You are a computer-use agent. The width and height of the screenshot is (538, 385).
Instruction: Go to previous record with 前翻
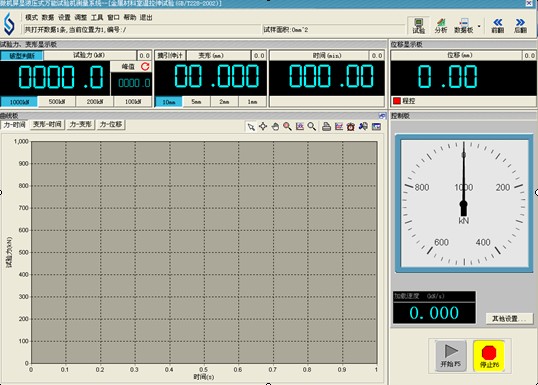498,26
